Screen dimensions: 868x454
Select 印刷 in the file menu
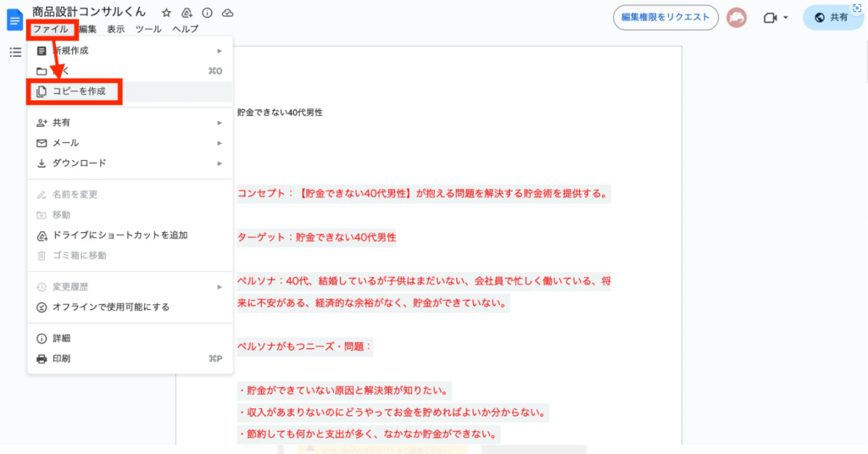(x=130, y=359)
